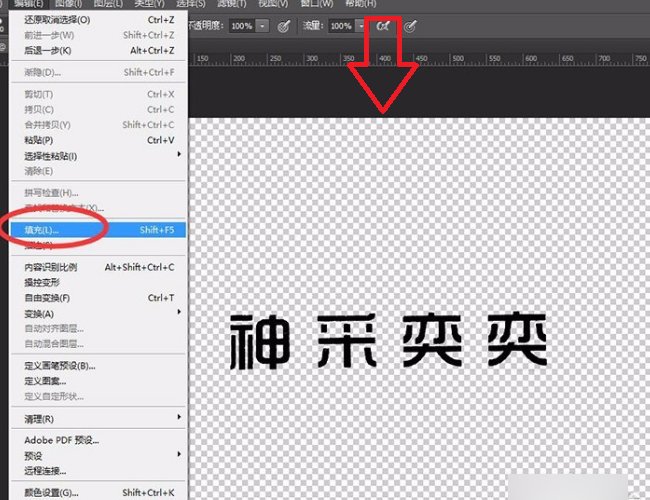The height and width of the screenshot is (500, 650).
Task: Open 颜色设置(G)... menu entry
Action: [99, 493]
